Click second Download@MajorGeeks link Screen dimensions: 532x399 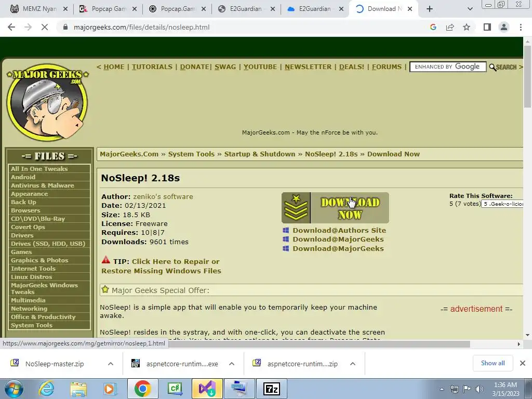(x=338, y=248)
